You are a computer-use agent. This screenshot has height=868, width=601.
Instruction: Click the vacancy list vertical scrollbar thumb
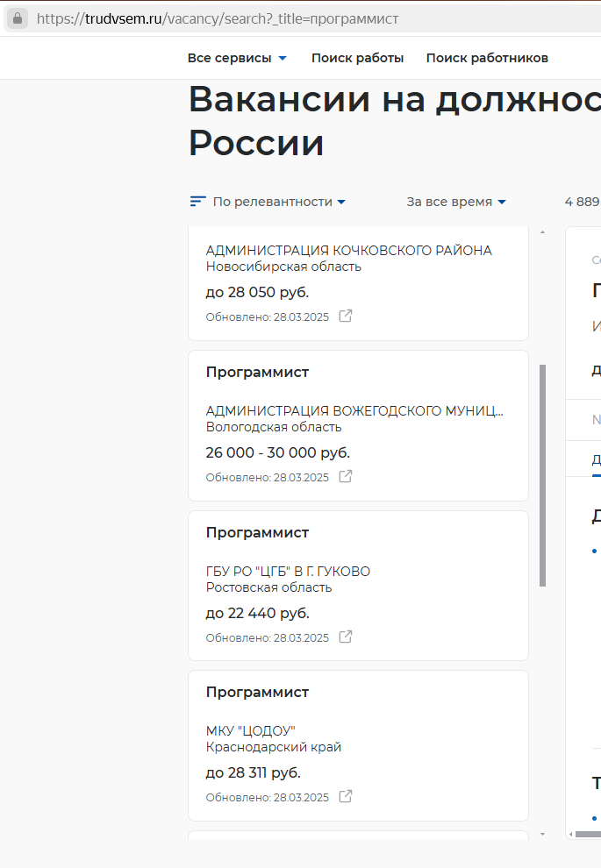[x=542, y=473]
